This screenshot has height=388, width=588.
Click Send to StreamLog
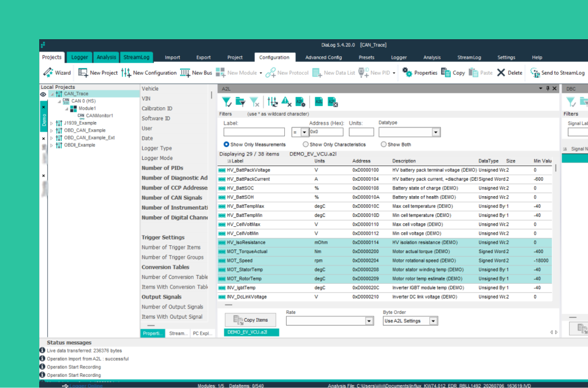[x=557, y=73]
